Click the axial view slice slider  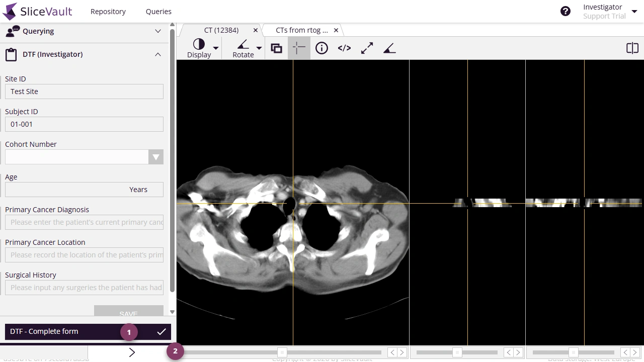pos(282,352)
